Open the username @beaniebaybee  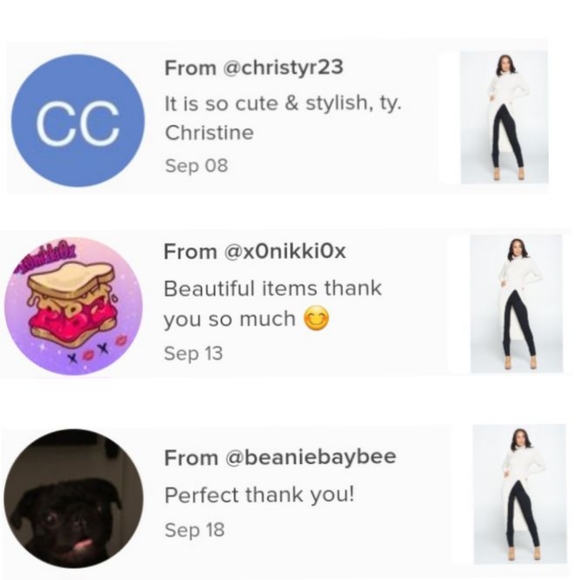tap(310, 457)
